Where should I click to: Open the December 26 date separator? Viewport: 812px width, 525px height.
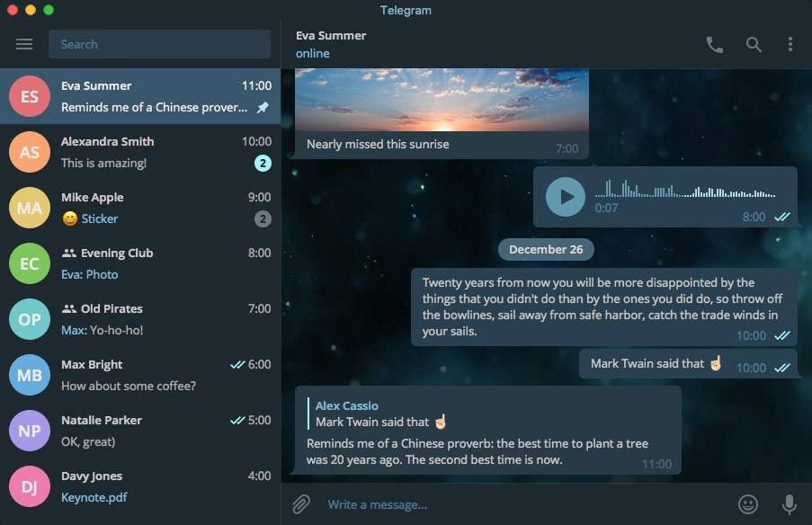pos(546,249)
